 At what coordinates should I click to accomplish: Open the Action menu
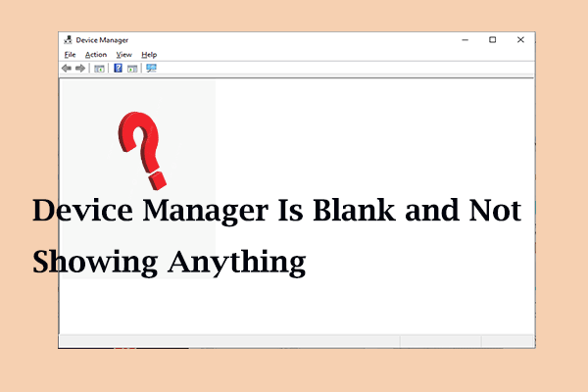click(95, 55)
